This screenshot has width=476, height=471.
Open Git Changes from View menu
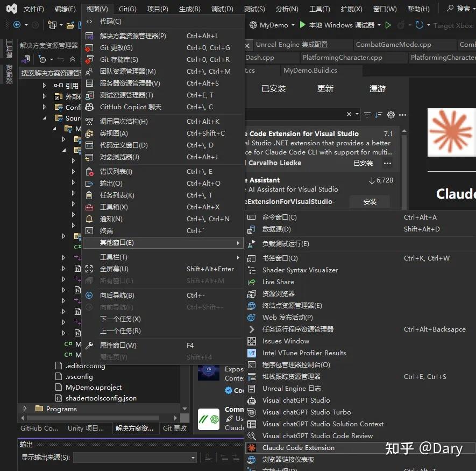(x=164, y=48)
